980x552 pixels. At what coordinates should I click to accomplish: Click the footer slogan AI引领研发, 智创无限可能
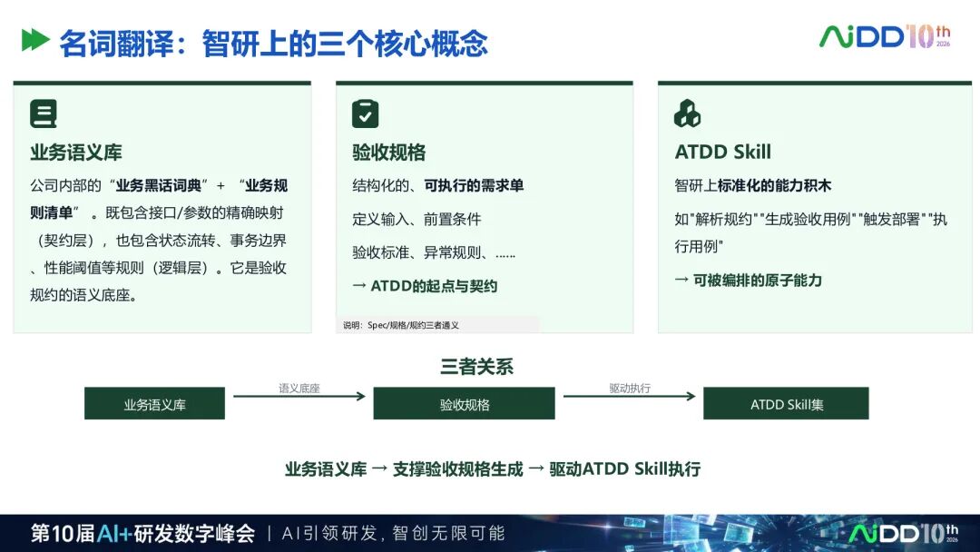[393, 533]
